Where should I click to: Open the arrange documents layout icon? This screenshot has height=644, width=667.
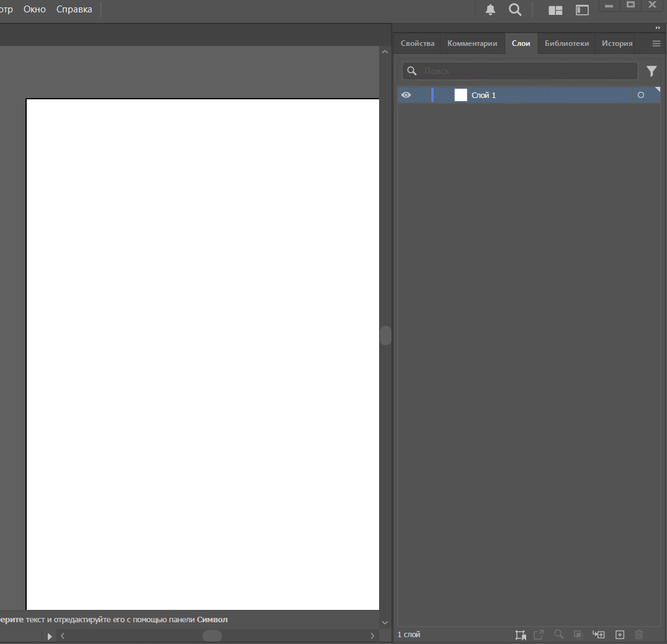555,10
